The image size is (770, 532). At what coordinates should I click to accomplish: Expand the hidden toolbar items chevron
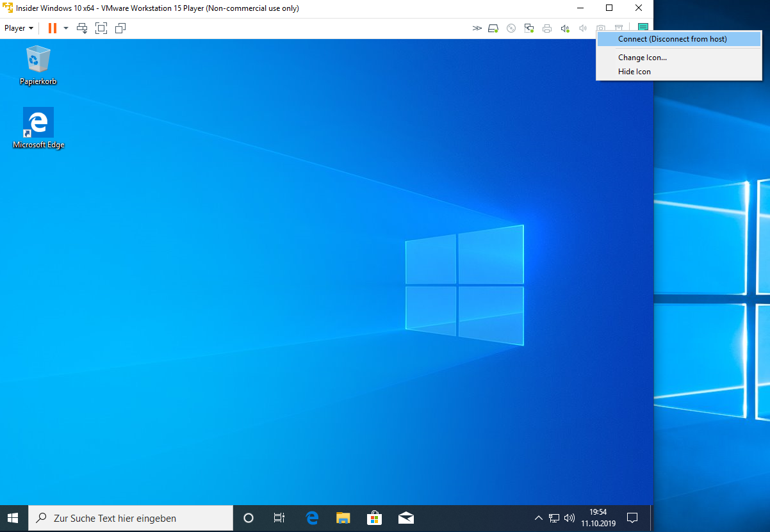pyautogui.click(x=477, y=28)
